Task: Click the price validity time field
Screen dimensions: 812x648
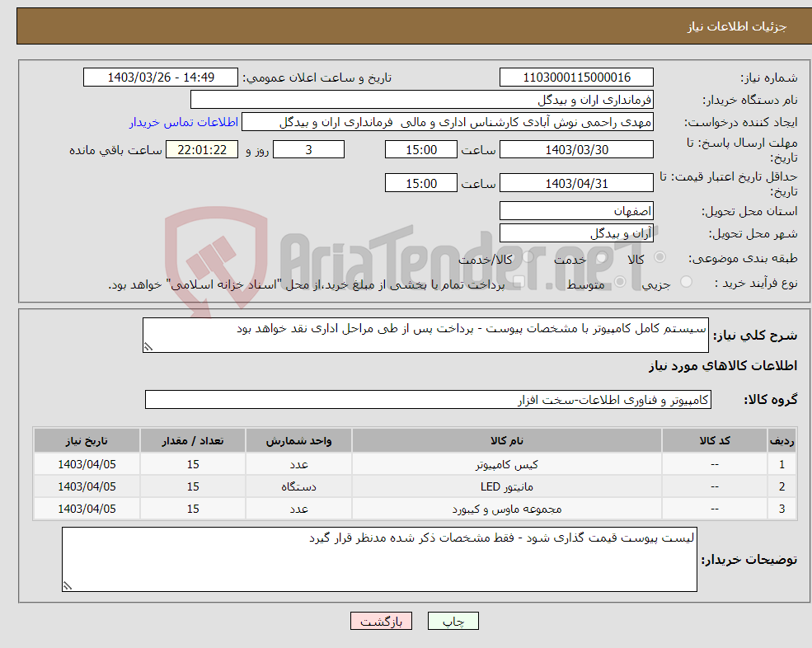Action: click(x=421, y=183)
